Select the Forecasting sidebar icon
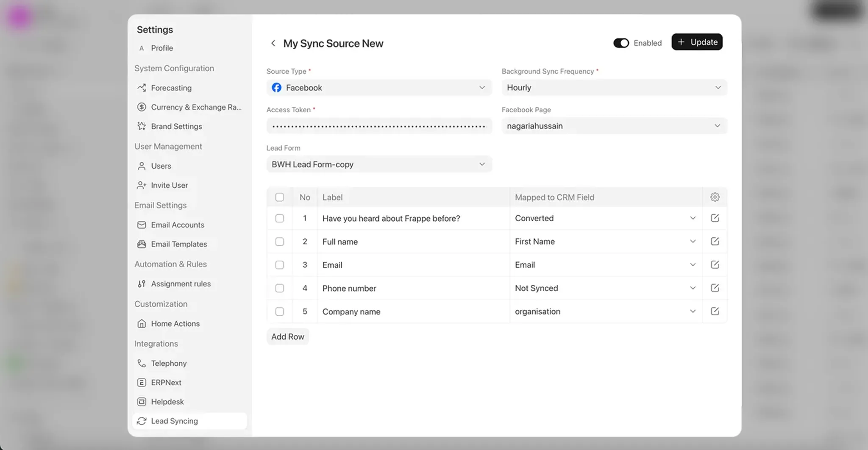This screenshot has width=868, height=450. tap(142, 88)
